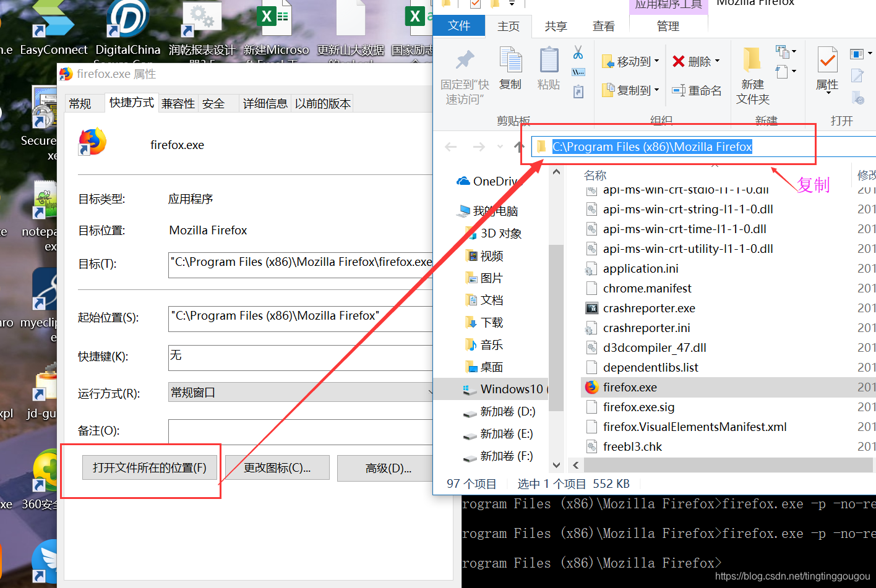
Task: Switch to the Manage (管理) ribbon tab
Action: (x=668, y=26)
